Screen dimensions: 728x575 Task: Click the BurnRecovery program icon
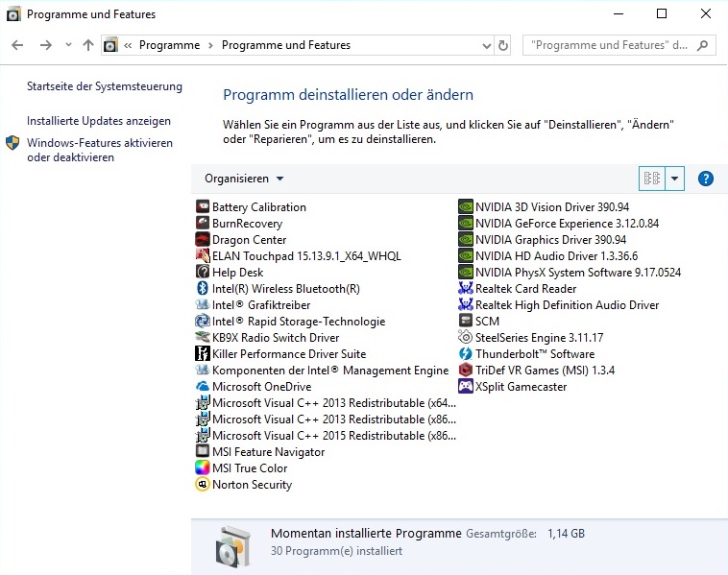pos(203,223)
